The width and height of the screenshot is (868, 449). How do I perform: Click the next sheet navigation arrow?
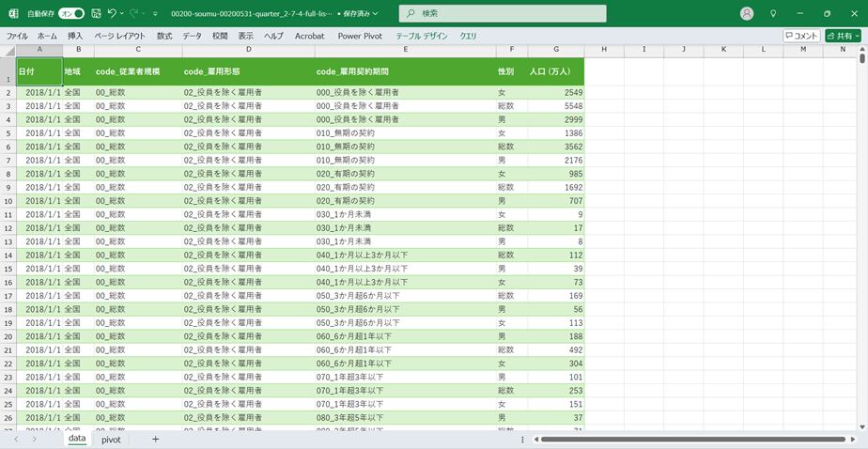pyautogui.click(x=35, y=439)
